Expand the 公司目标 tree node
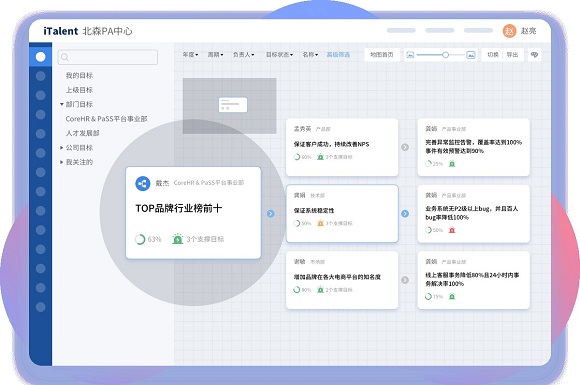 coord(62,148)
